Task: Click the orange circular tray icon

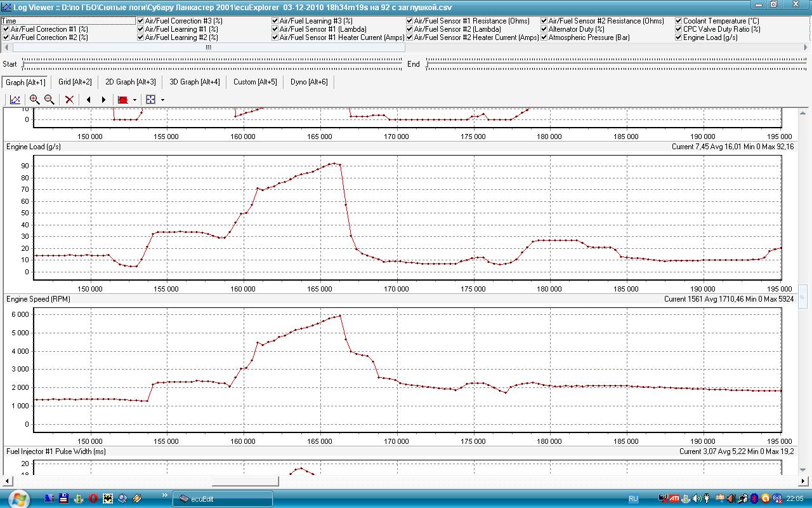Action: (x=765, y=498)
